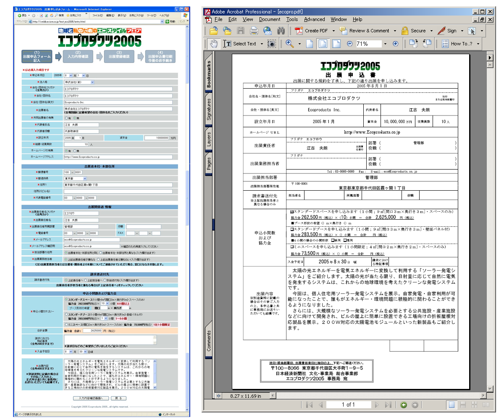
Task: Click the IE Back (戻る) button
Action: [22, 15]
